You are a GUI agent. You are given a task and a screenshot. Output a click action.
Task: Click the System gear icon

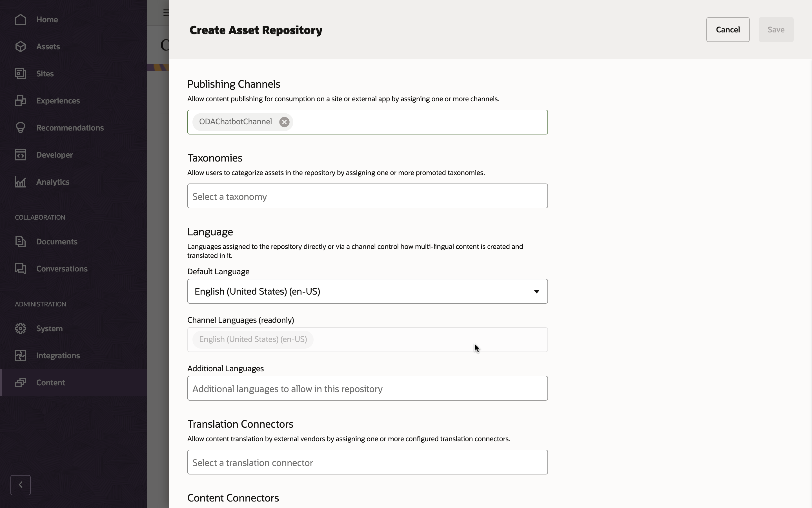pos(21,328)
